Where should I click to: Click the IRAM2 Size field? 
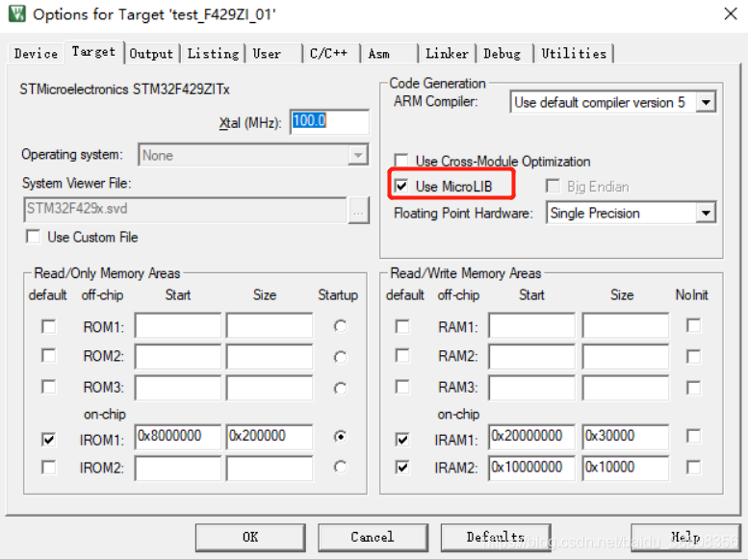pyautogui.click(x=626, y=468)
